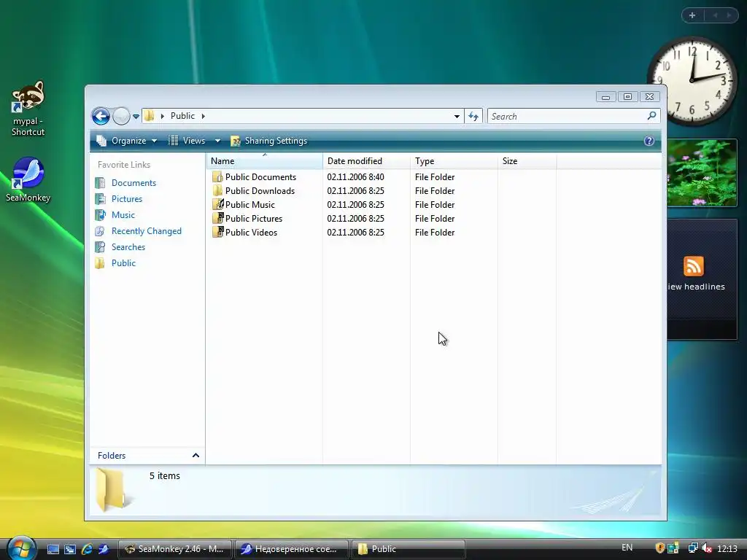Launch SeaMonkey from Quick Launch
The image size is (747, 560).
click(x=104, y=549)
